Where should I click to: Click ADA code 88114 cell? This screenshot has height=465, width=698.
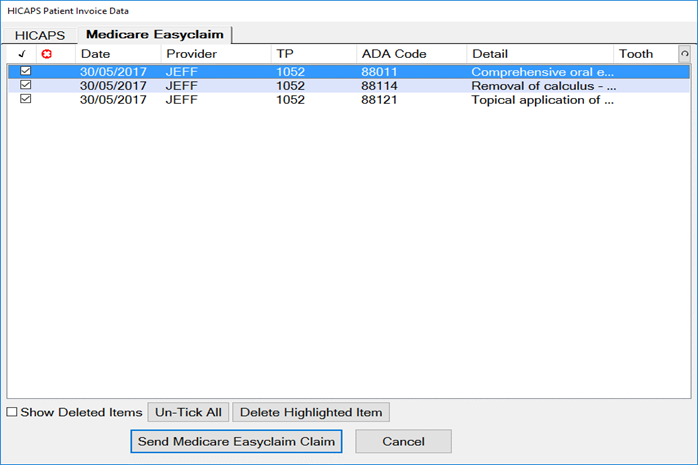pos(379,85)
